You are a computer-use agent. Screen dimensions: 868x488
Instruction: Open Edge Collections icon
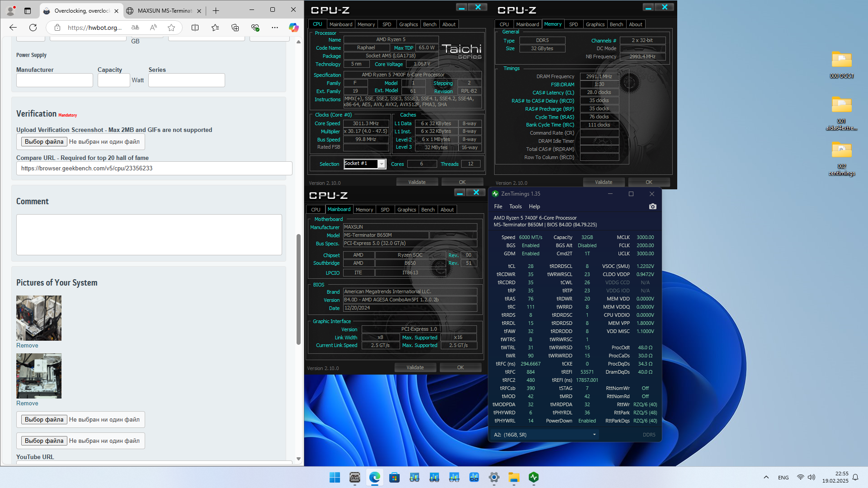pyautogui.click(x=235, y=28)
